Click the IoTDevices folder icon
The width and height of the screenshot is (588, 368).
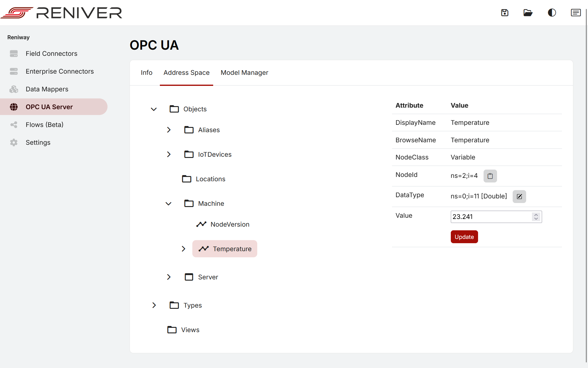click(189, 155)
